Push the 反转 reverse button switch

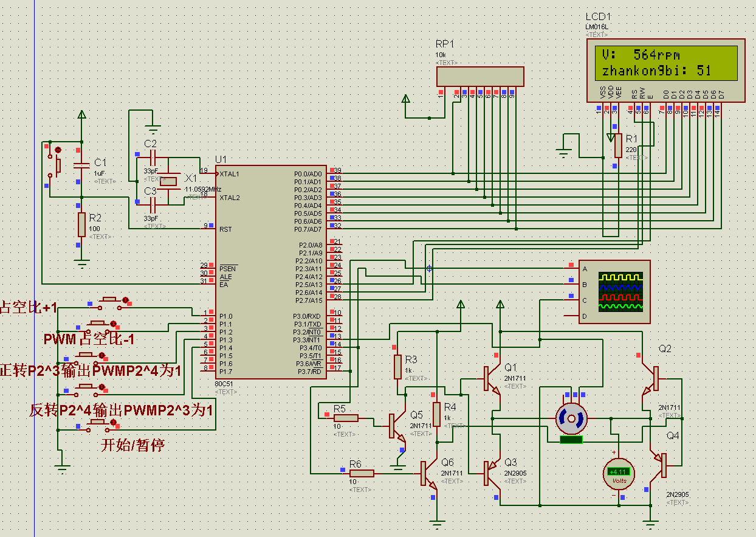(84, 389)
